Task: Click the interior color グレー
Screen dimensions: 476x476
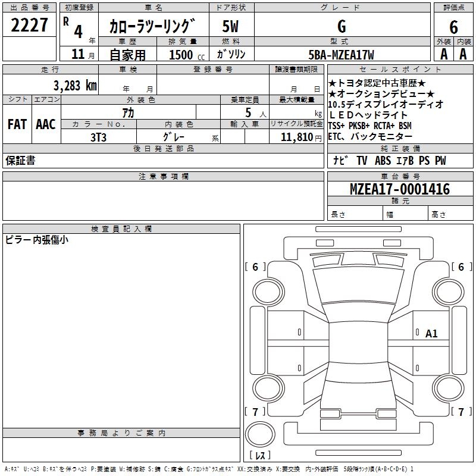Action: point(174,137)
